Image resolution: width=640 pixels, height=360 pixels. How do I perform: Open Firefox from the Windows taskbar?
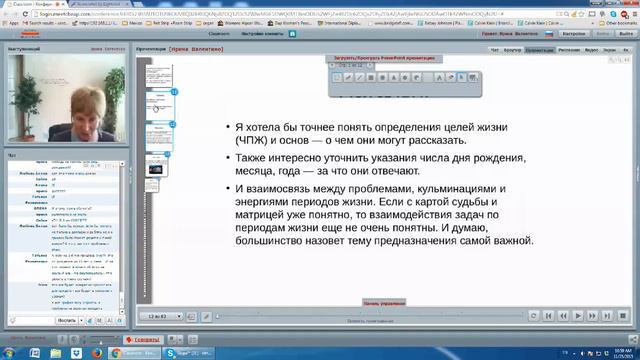97,353
